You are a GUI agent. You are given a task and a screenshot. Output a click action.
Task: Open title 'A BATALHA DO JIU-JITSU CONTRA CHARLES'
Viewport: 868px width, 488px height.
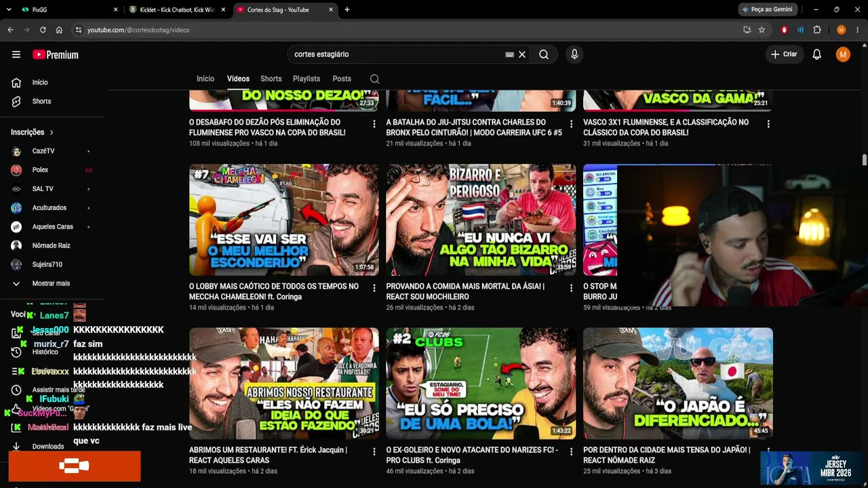point(474,127)
